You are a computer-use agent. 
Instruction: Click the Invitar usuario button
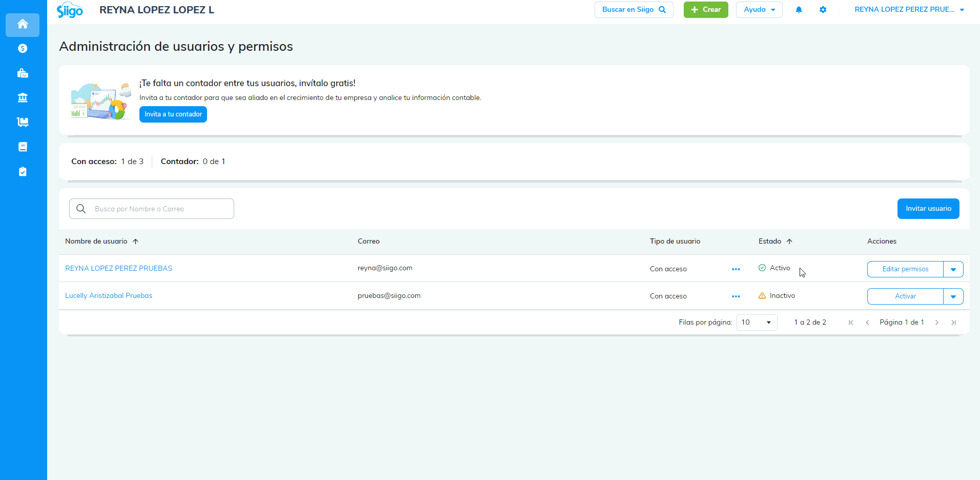pyautogui.click(x=928, y=209)
